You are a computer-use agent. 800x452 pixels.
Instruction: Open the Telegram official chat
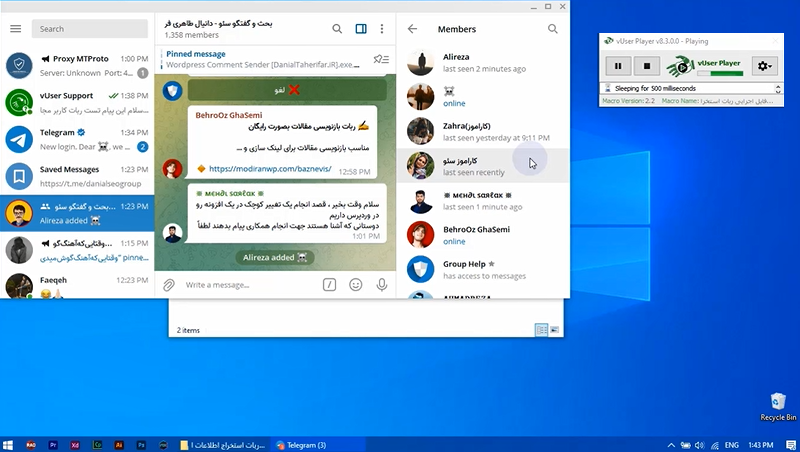[x=77, y=139]
